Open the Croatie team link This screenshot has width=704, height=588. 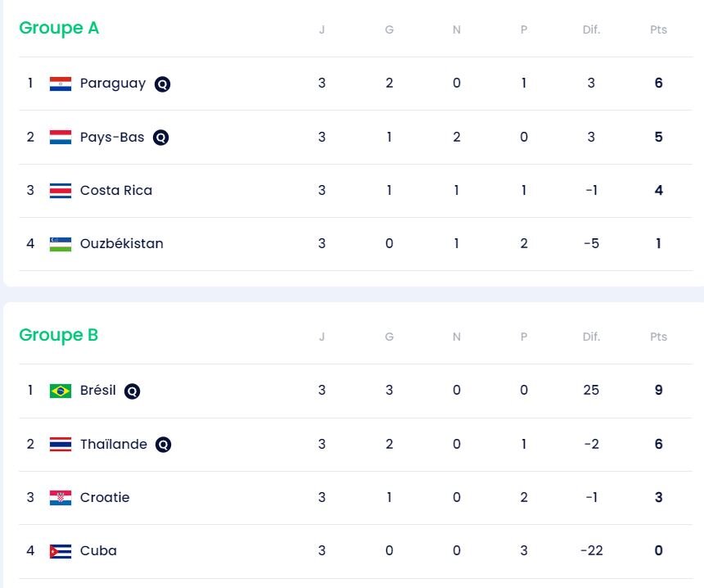click(105, 498)
